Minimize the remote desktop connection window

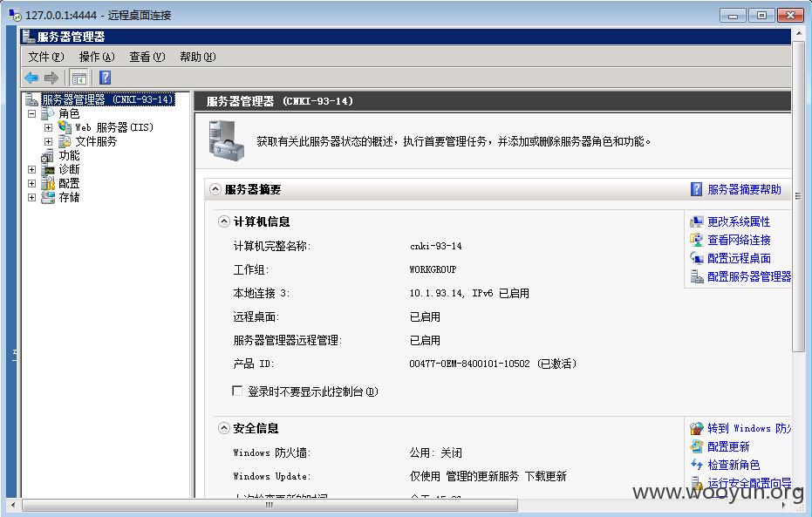tap(733, 16)
